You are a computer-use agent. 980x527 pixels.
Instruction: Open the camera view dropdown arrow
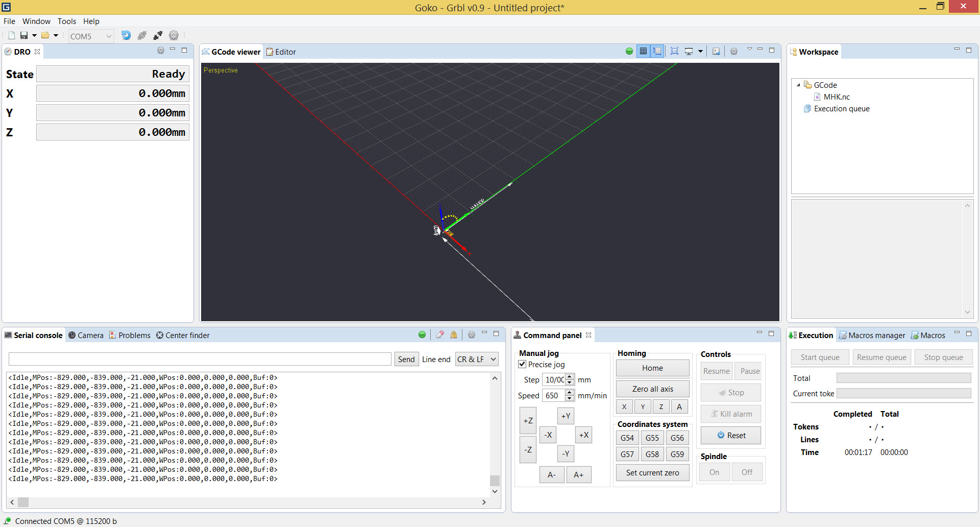[x=700, y=51]
